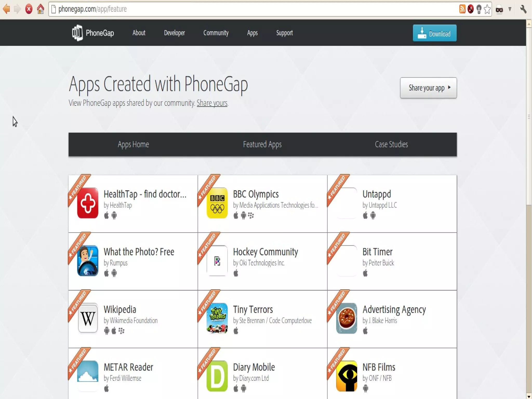
Task: Click the browser back arrow icon
Action: pos(6,9)
